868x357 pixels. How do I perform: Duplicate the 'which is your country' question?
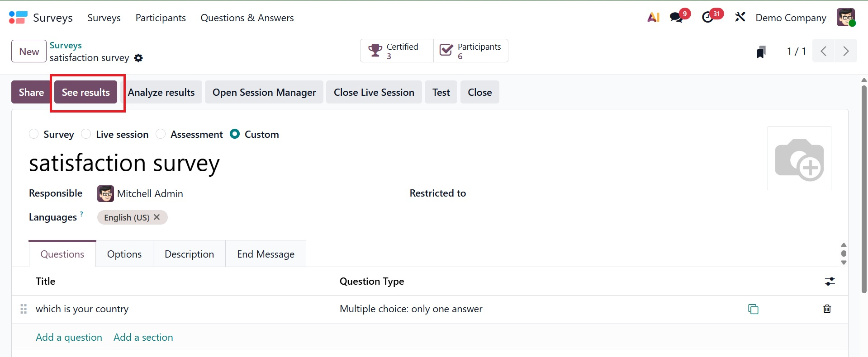[753, 309]
